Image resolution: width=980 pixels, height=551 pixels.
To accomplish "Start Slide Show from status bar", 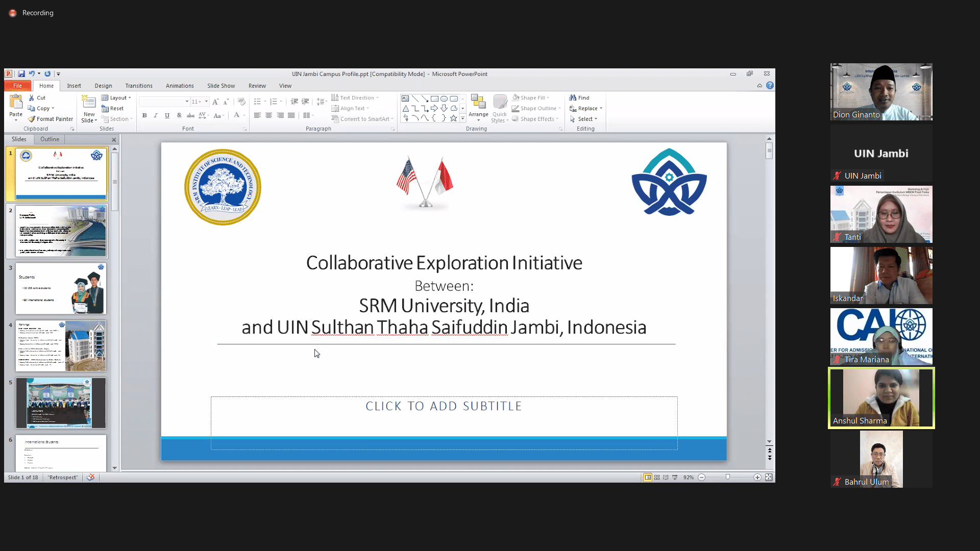I will click(675, 478).
